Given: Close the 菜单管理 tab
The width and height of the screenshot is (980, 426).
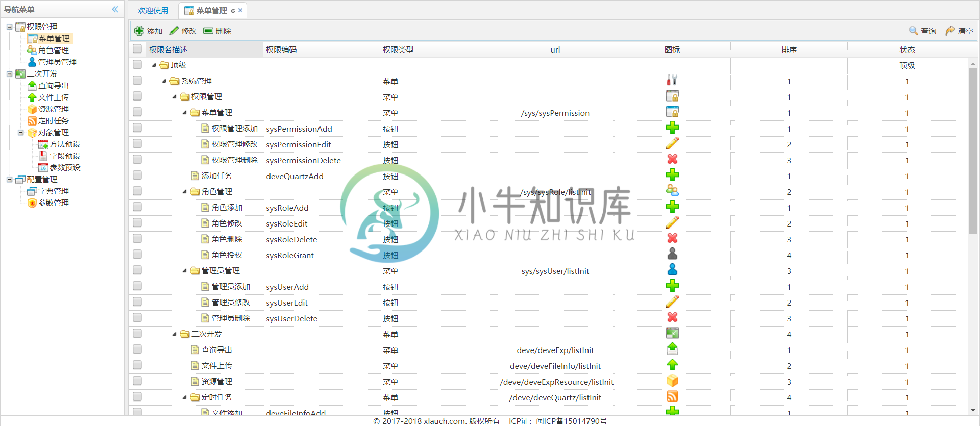Looking at the screenshot, I should click(x=240, y=11).
